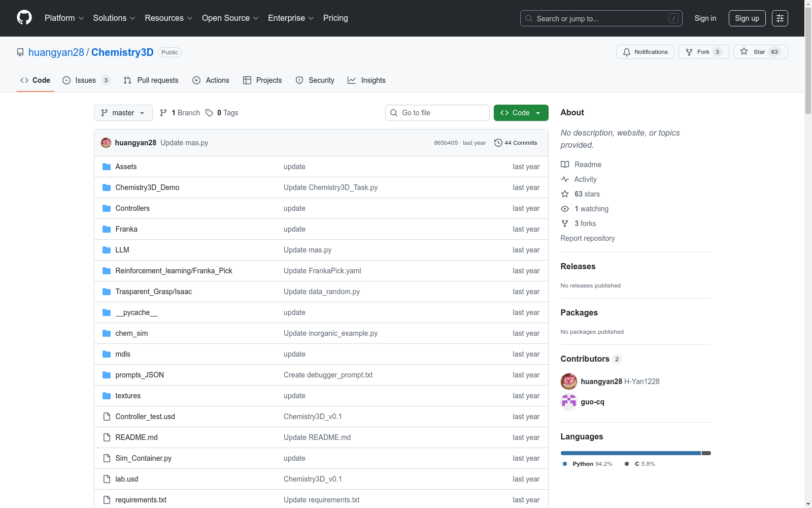Open the Controller_test.usd file
Viewport: 812px width, 508px height.
coord(145,417)
